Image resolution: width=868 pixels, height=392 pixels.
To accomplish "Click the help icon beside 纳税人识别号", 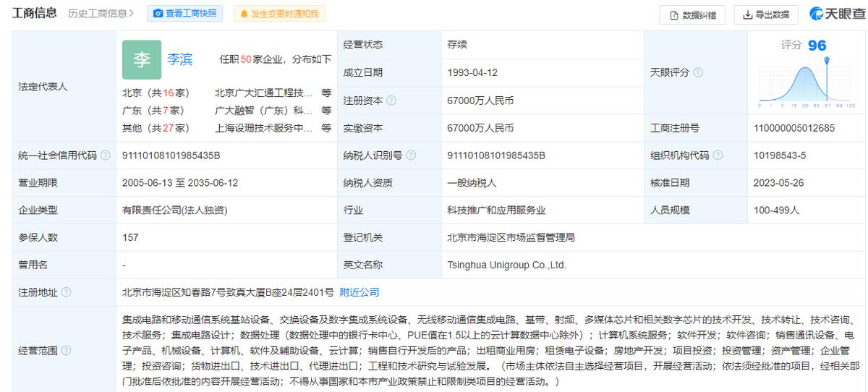I will (x=412, y=155).
